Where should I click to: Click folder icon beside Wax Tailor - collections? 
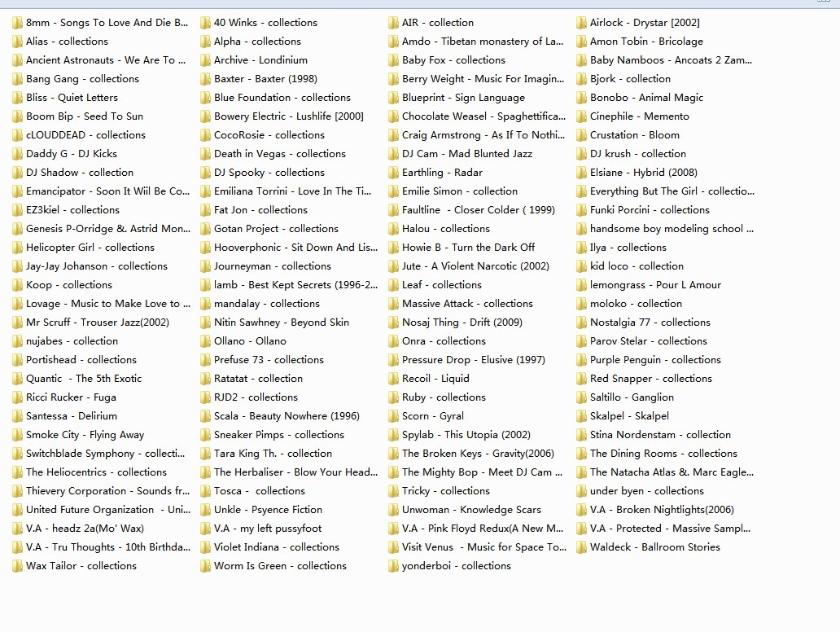[17, 566]
